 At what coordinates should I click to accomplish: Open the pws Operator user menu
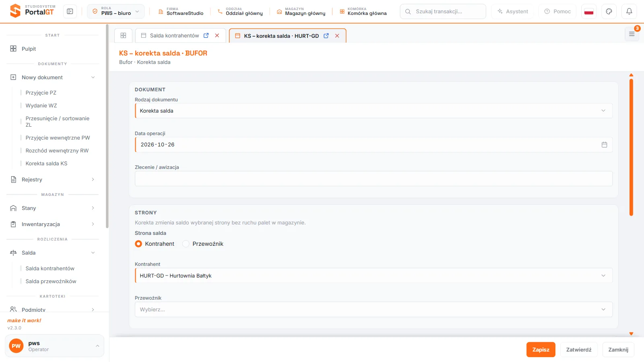point(54,346)
